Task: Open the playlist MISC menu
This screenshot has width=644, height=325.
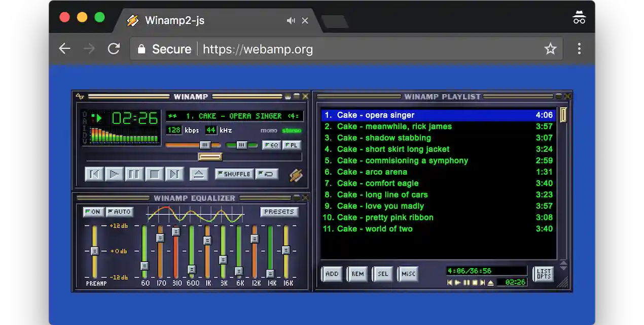Action: click(x=408, y=274)
